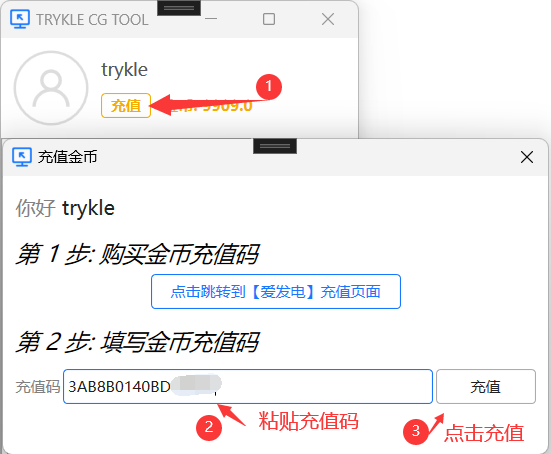Screen dimensions: 551x454
Task: Click the black grip handle above main window
Action: pyautogui.click(x=179, y=8)
